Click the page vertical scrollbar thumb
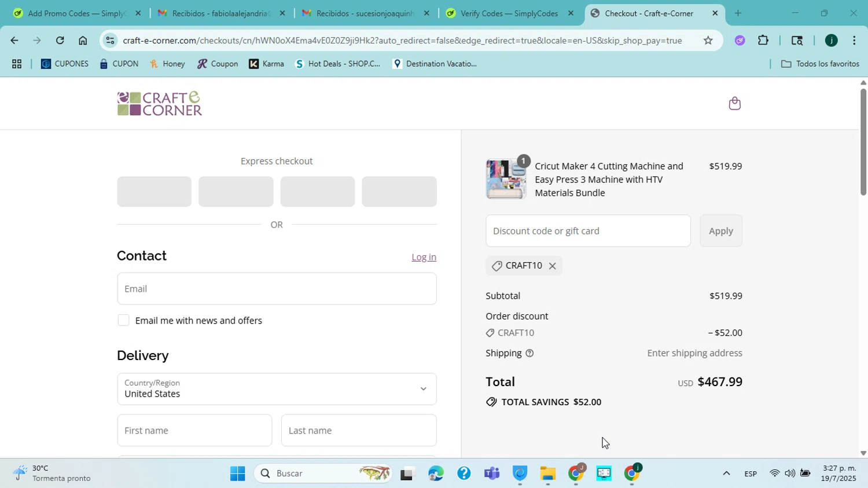868x488 pixels. pyautogui.click(x=863, y=141)
